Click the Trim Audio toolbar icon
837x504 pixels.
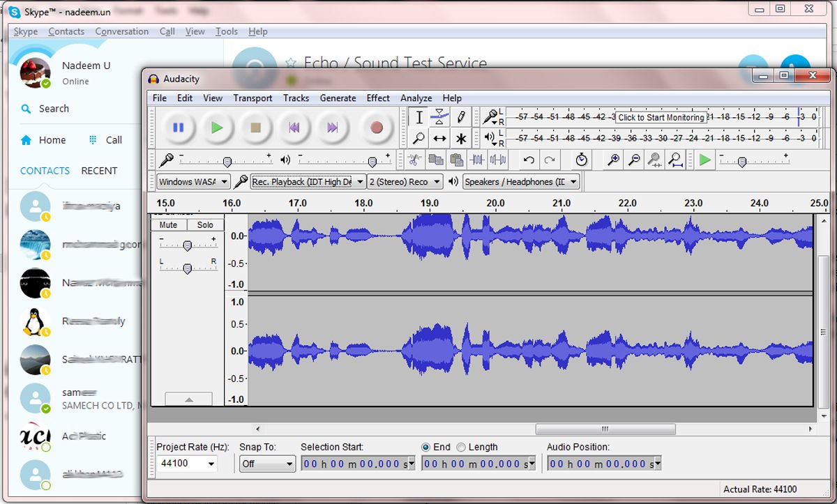[x=477, y=160]
